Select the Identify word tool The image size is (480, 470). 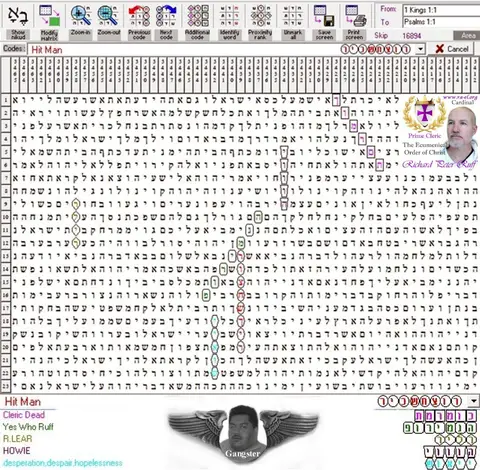pos(229,16)
